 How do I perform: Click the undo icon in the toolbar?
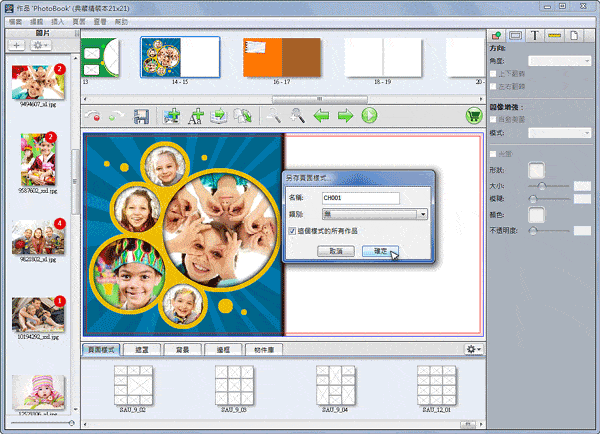tap(96, 116)
